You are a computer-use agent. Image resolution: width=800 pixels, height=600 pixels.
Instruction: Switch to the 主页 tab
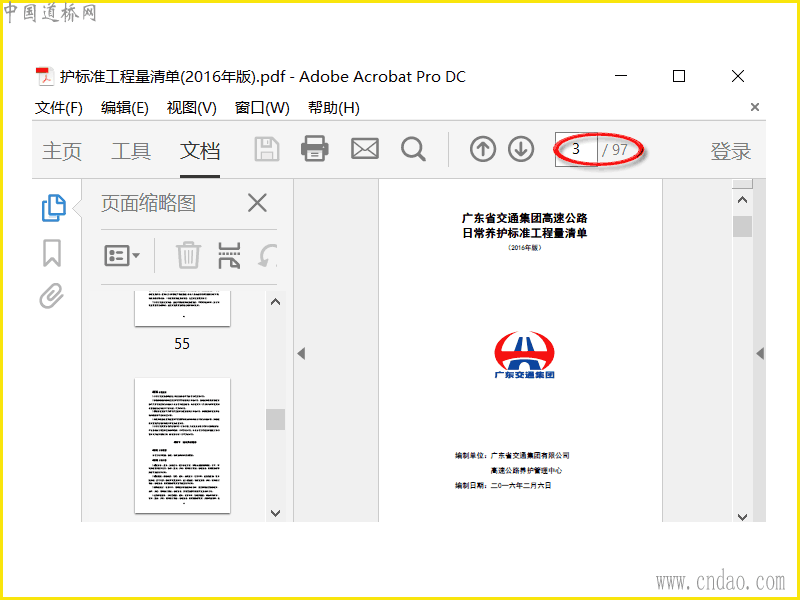click(62, 151)
